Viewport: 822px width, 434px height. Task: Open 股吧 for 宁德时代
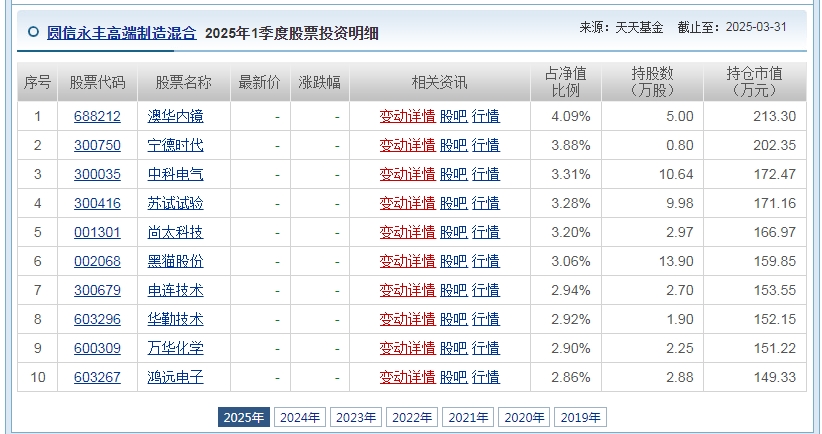click(x=453, y=145)
